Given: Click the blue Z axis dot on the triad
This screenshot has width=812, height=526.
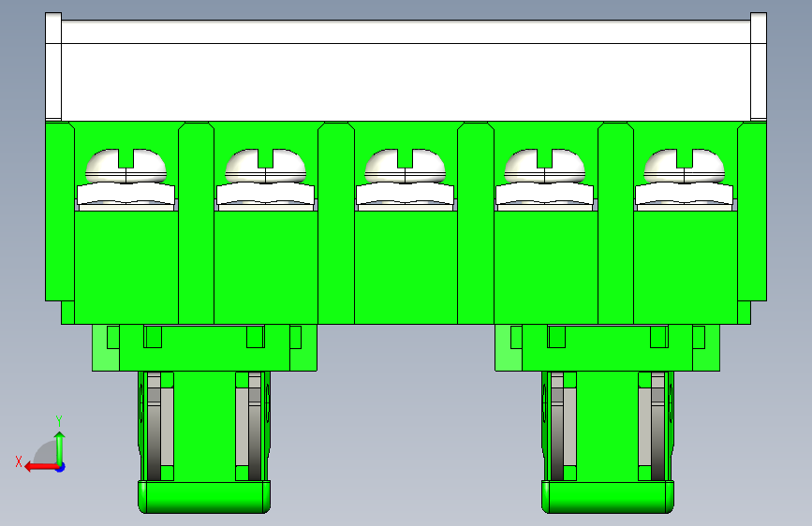Looking at the screenshot, I should click(61, 467).
